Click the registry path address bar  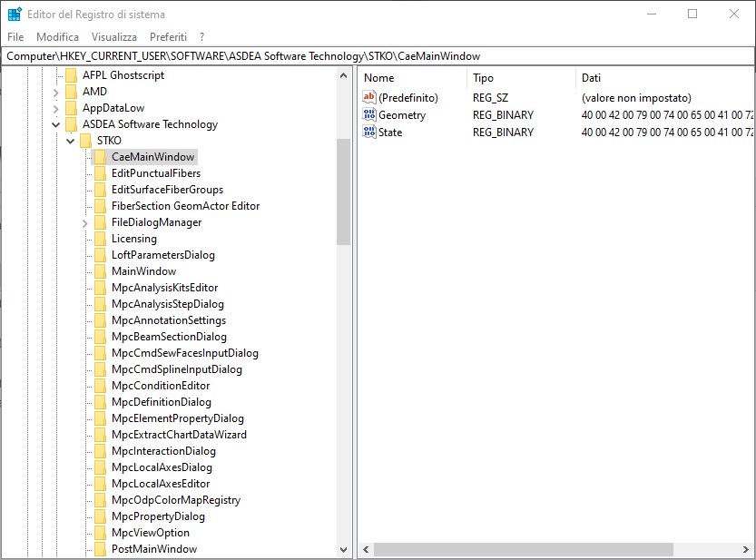point(378,56)
